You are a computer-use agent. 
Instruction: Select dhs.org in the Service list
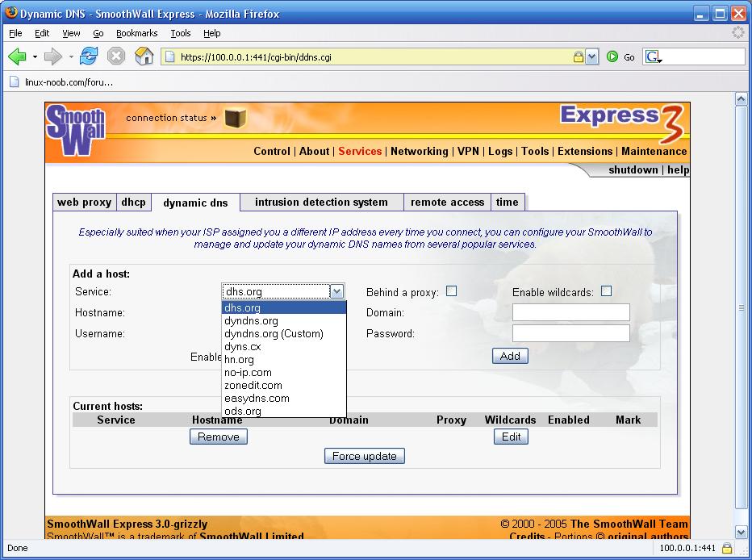coord(284,307)
